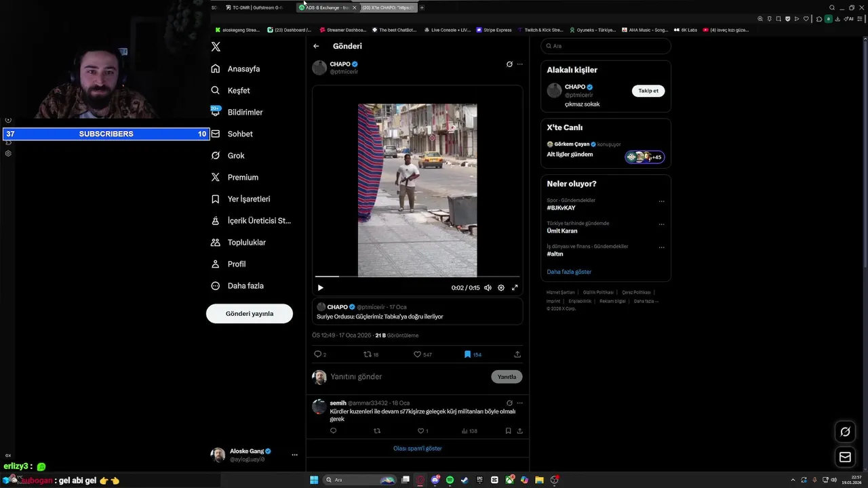Open a new browser tab

click(422, 7)
